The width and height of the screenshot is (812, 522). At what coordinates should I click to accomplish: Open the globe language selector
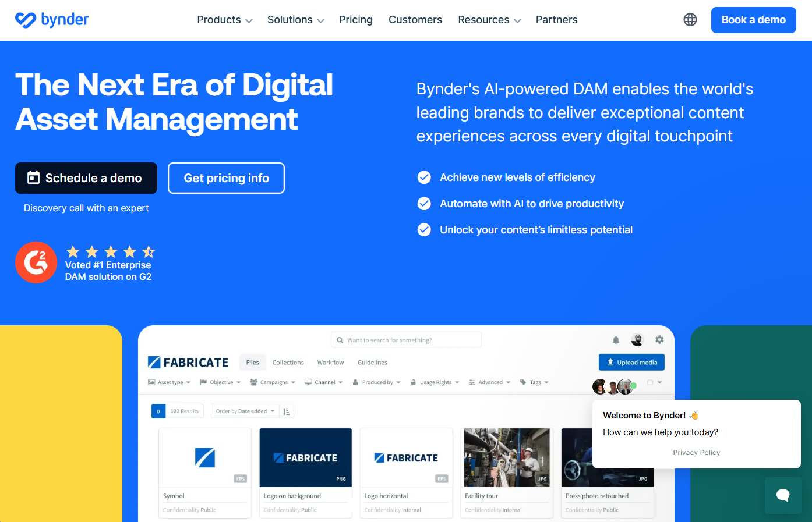tap(690, 20)
